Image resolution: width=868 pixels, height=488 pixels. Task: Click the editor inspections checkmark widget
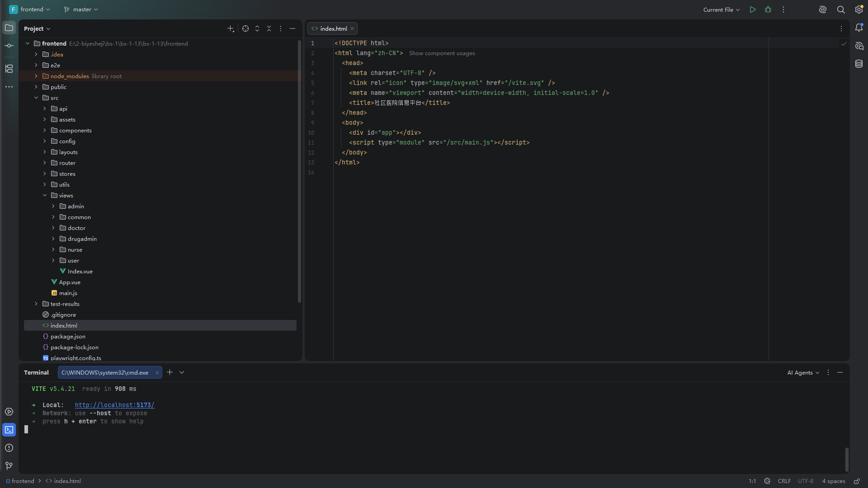[844, 43]
